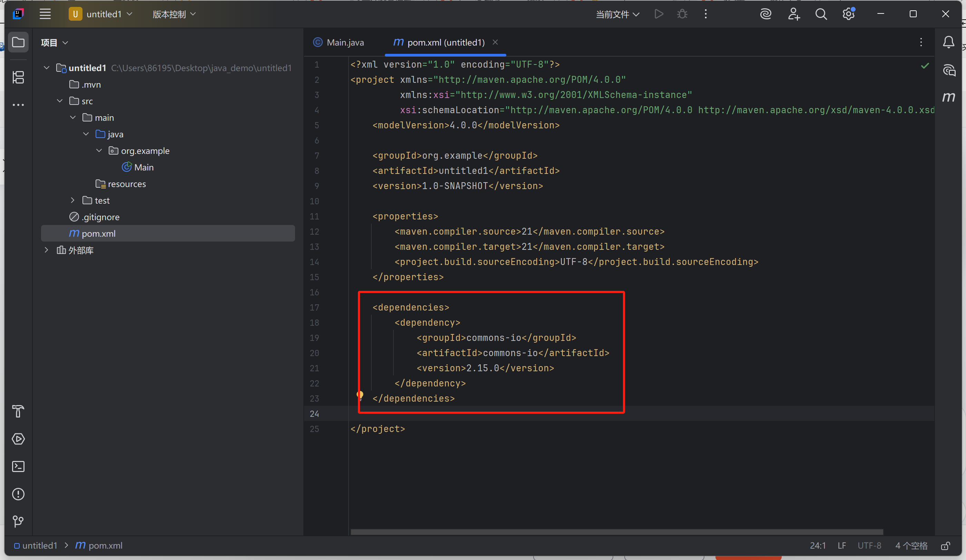Open the Structure tool window icon
Viewport: 966px width, 560px height.
coord(18,77)
